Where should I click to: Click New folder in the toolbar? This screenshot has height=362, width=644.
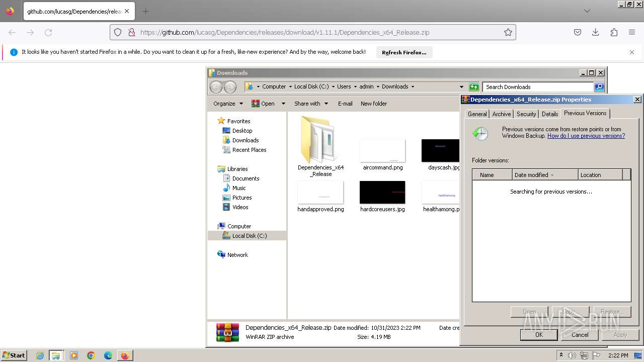point(374,104)
